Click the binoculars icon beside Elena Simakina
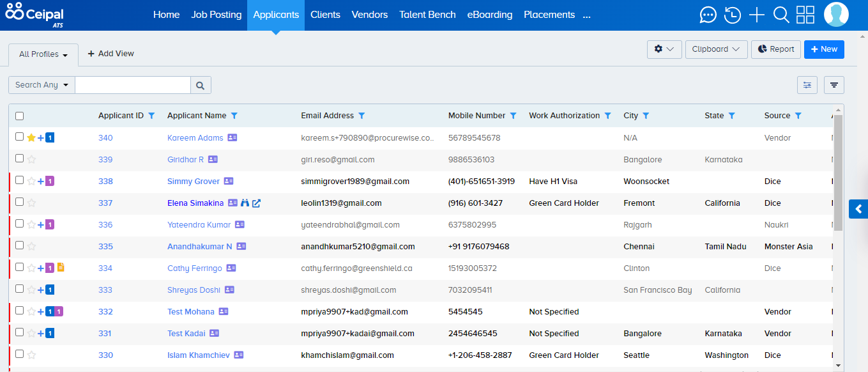 245,203
